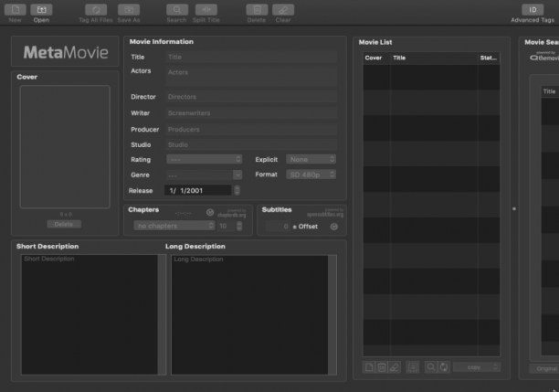Click the Stat... column header in Movie List
Viewport: 559px width, 392px height.
489,58
